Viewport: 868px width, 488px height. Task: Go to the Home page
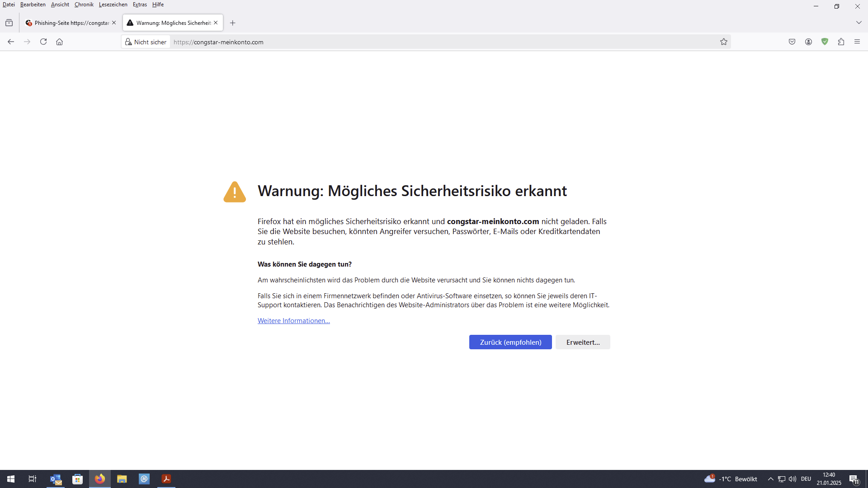click(59, 42)
